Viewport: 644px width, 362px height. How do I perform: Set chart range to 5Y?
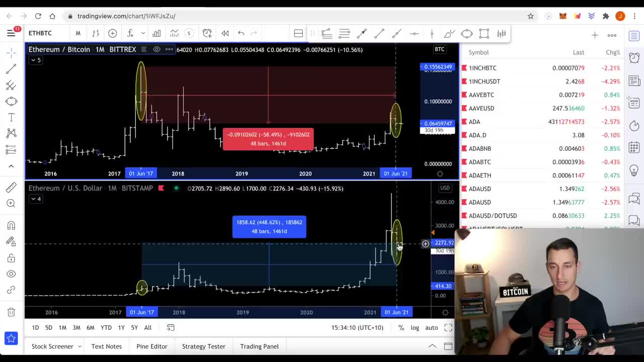134,327
